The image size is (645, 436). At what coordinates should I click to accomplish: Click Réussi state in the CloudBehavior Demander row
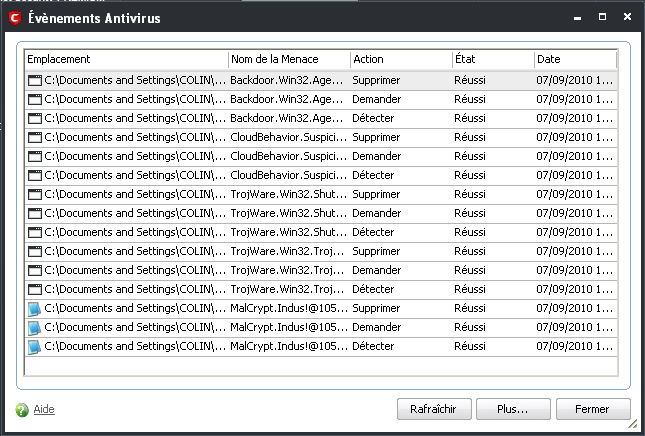[470, 156]
